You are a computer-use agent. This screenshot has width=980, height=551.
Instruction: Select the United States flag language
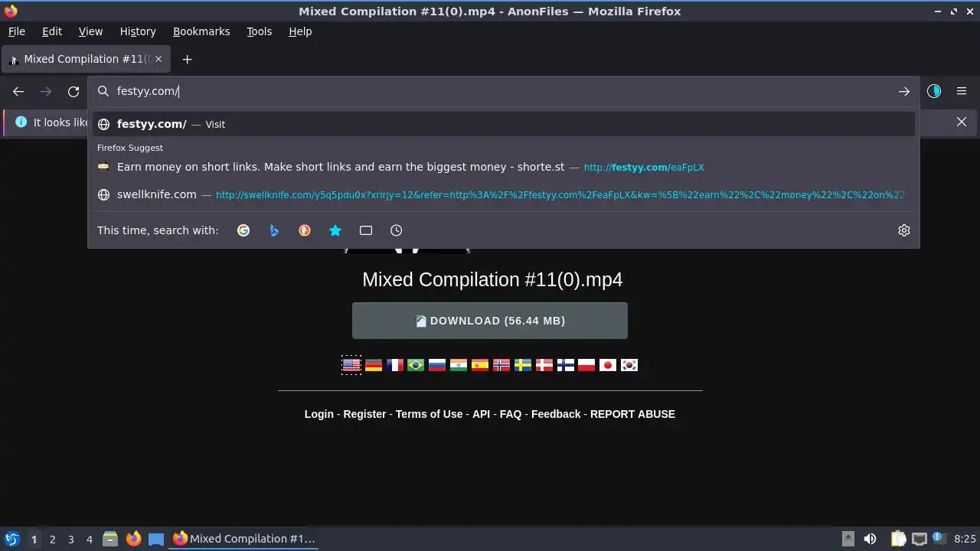pos(351,365)
